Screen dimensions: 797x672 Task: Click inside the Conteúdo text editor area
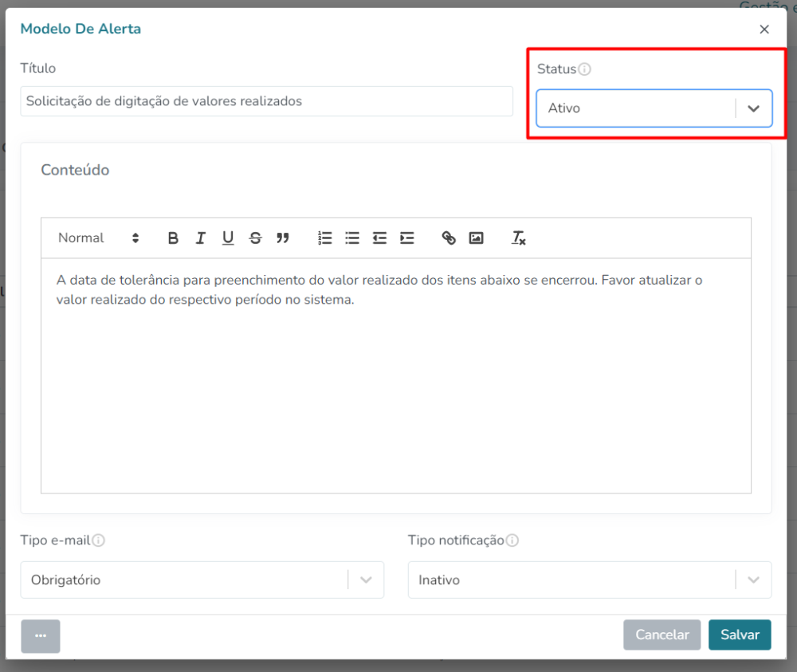(396, 375)
